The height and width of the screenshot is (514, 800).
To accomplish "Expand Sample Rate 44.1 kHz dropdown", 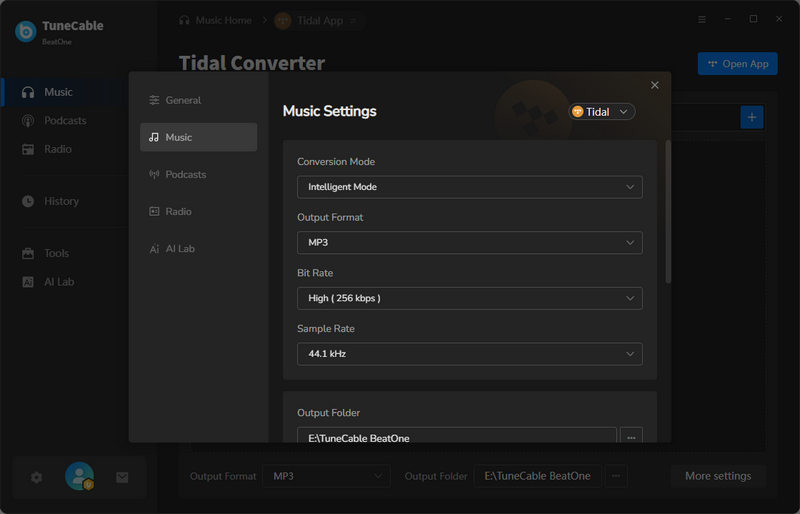I will 469,354.
